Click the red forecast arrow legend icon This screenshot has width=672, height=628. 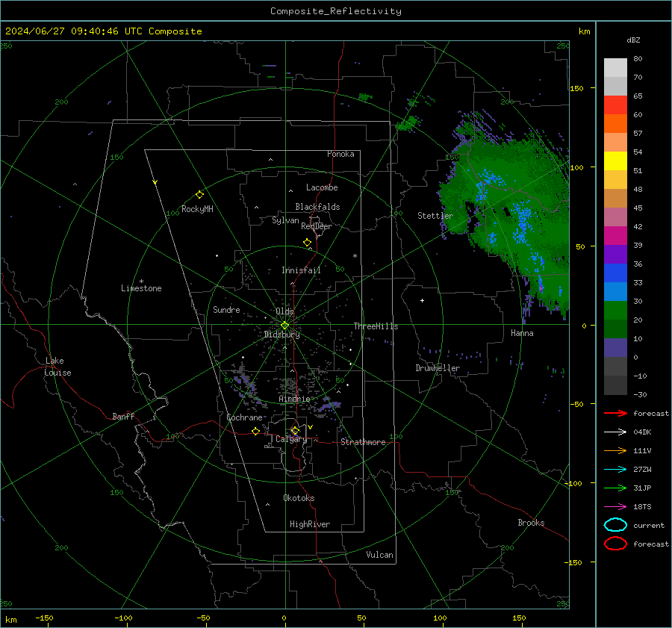[615, 413]
